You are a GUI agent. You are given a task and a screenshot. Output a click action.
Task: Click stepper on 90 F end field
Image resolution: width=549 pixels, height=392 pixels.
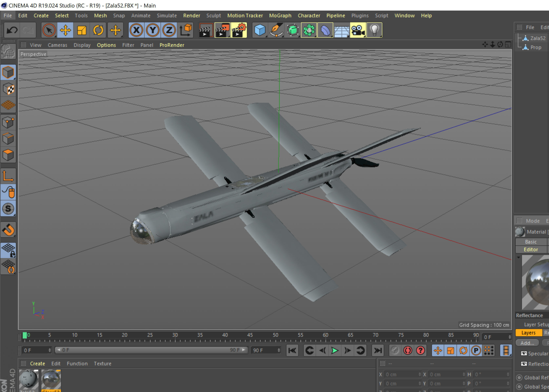point(279,350)
